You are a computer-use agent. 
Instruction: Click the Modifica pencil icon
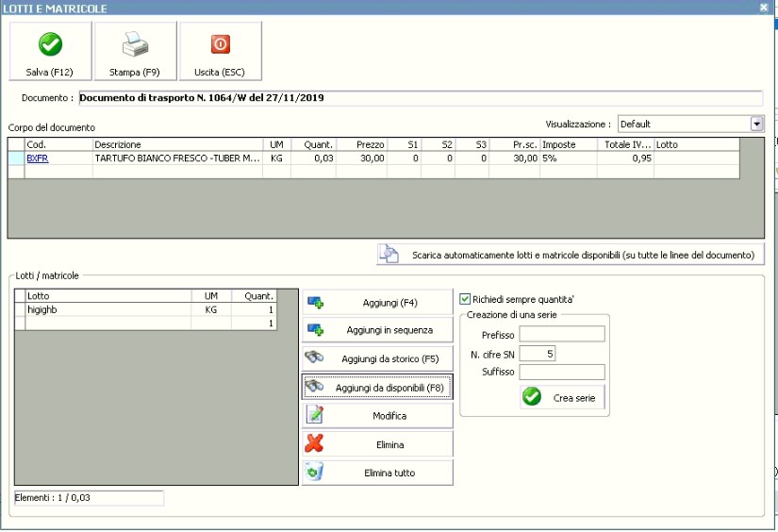point(315,415)
